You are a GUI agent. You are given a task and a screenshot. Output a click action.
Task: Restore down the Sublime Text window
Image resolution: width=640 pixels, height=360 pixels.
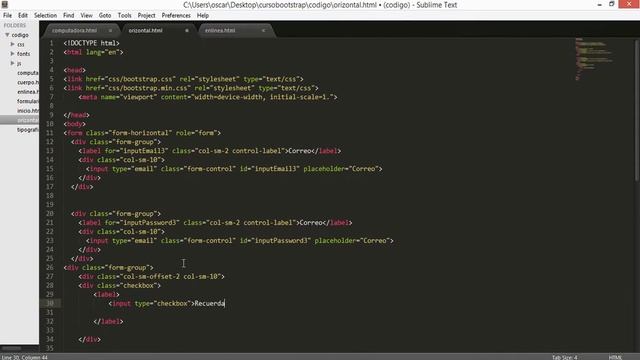pos(611,4)
